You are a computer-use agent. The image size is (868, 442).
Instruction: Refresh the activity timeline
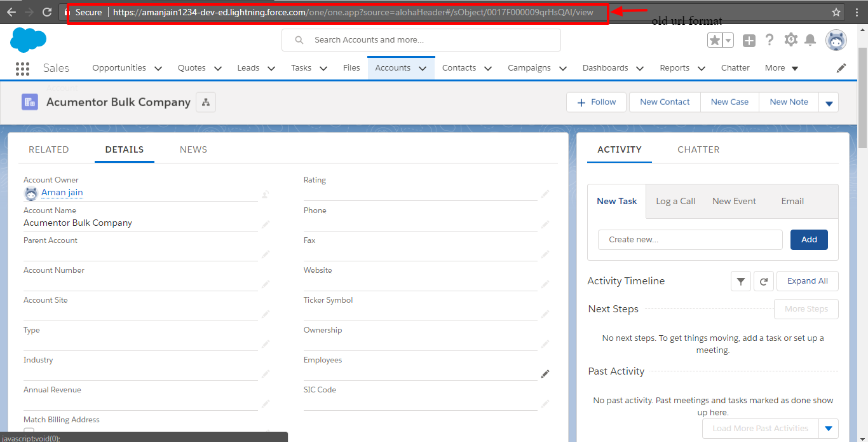pos(764,281)
